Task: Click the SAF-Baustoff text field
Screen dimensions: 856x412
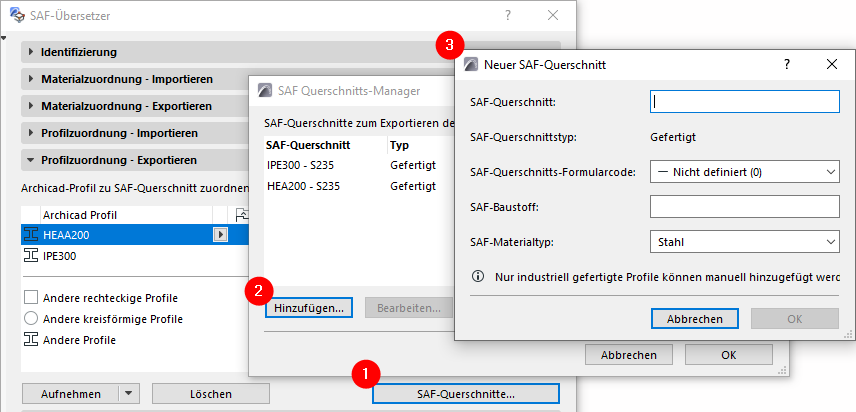Action: (743, 206)
